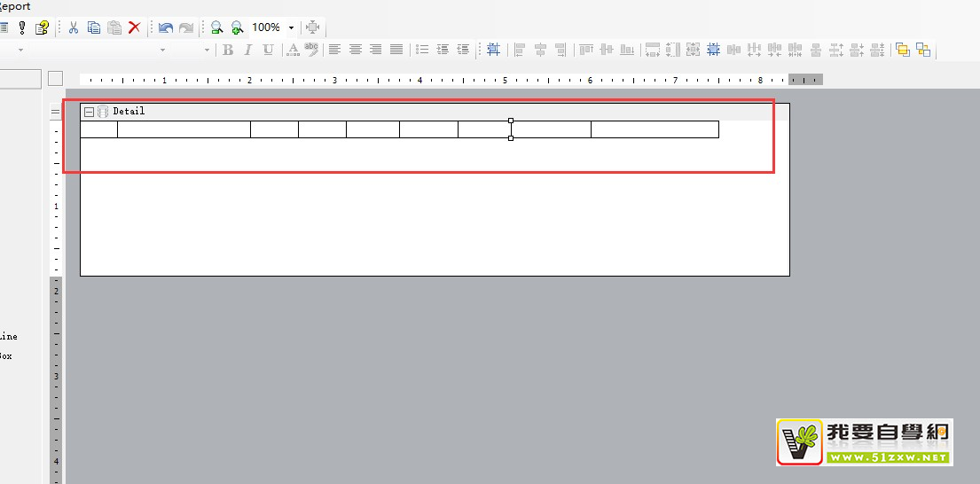Toggle Italic text formatting
This screenshot has height=484, width=980.
tap(248, 50)
